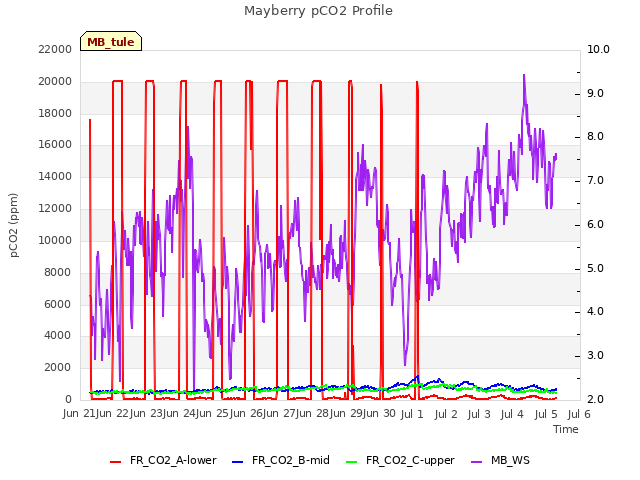
Task: Click the 14000 y-axis tick label
Action: tap(55, 176)
